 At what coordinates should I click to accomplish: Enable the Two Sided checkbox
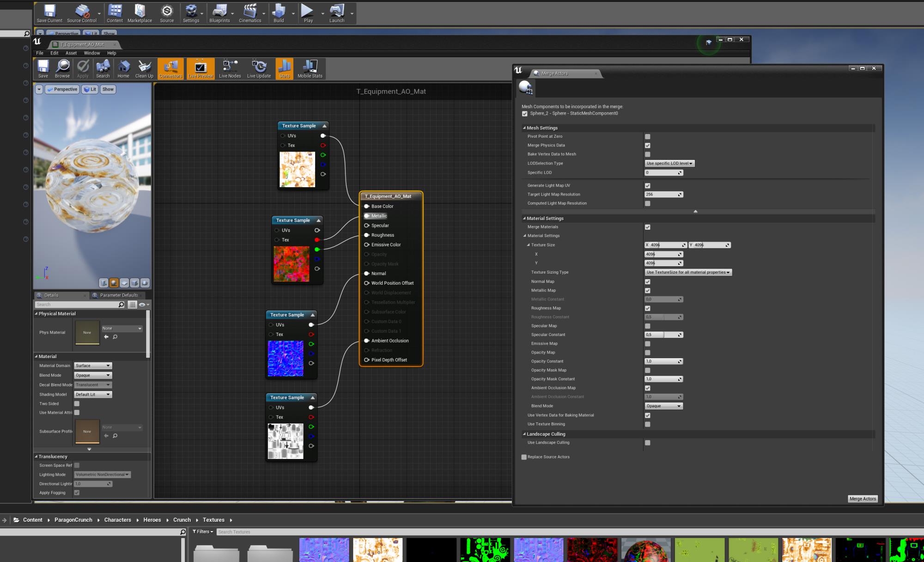[77, 403]
